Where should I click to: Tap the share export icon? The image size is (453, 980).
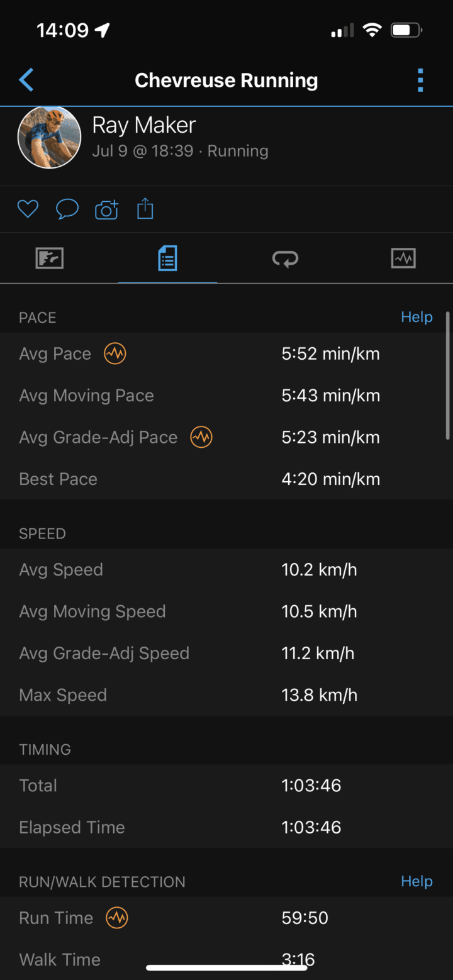(145, 209)
